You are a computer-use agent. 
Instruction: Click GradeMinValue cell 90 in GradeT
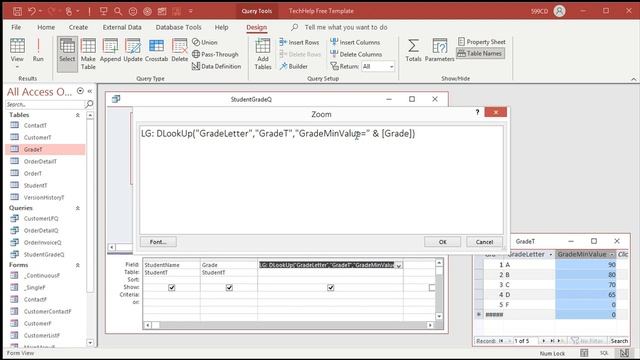(586, 264)
